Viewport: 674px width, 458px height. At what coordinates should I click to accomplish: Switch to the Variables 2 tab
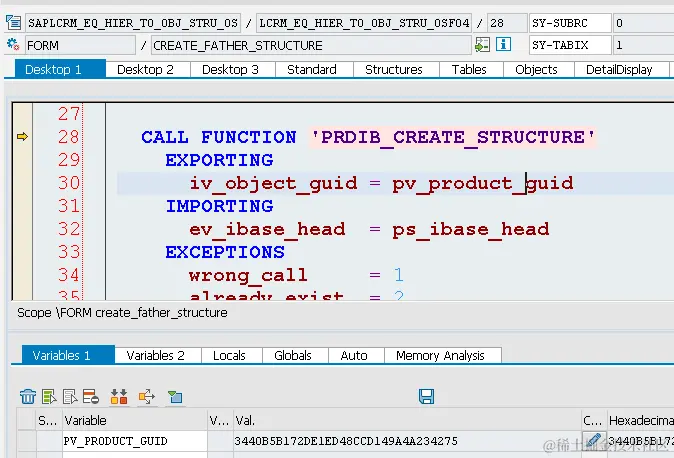point(156,355)
